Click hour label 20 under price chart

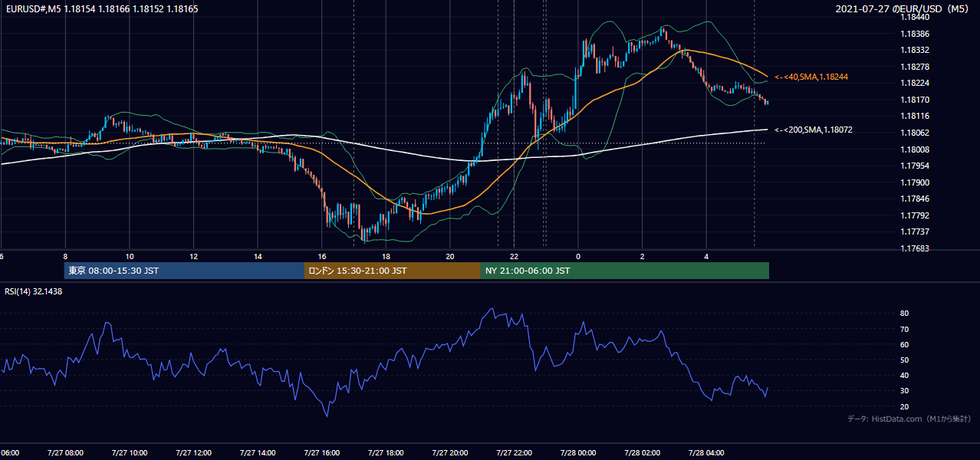click(x=450, y=256)
